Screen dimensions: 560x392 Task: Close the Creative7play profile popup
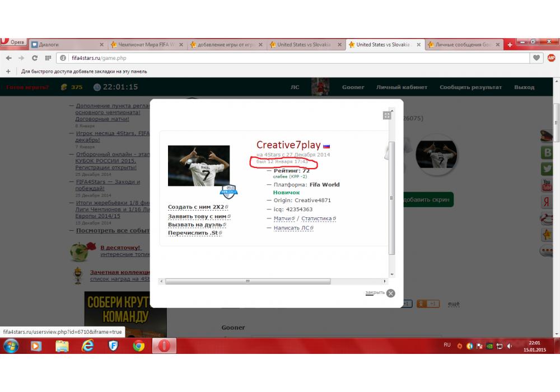[390, 293]
